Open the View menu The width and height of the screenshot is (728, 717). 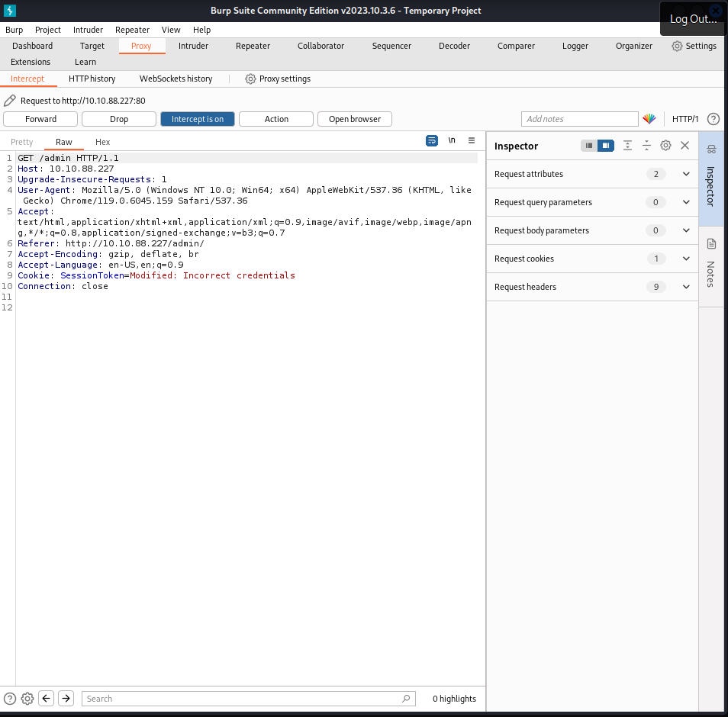tap(171, 30)
